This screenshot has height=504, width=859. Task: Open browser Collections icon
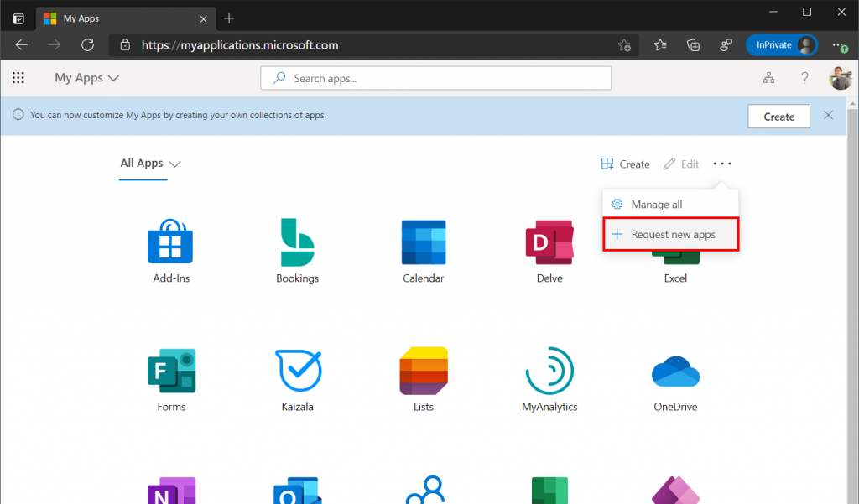[x=693, y=45]
